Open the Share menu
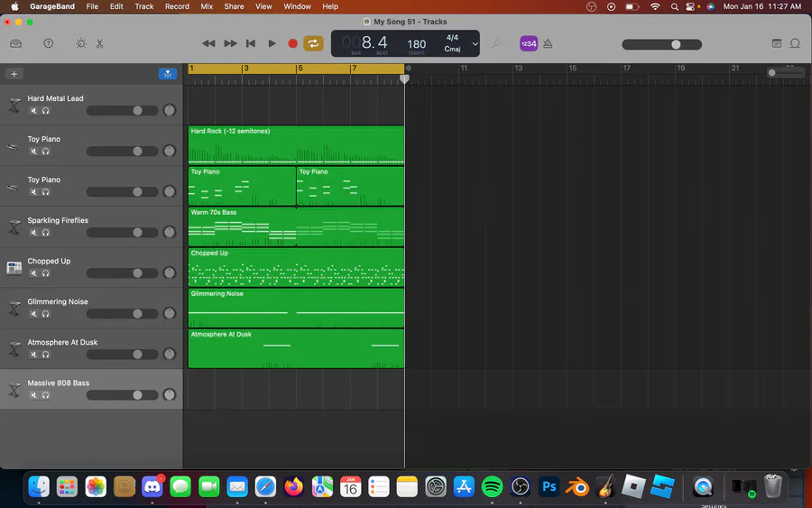Image resolution: width=812 pixels, height=508 pixels. pos(234,6)
